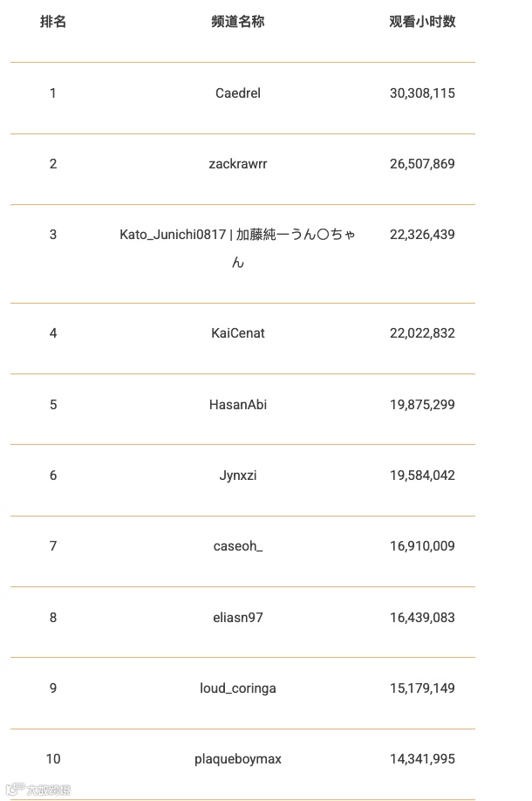
Task: Select the zackrawrr channel name
Action: click(238, 164)
